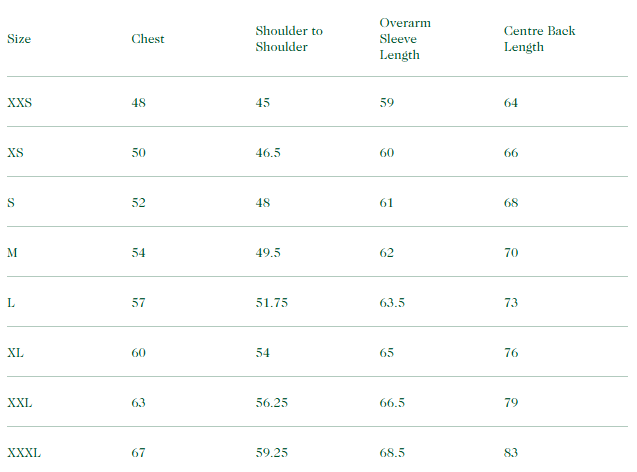Screen dimensions: 637x472
Task: Click the S size row label
Action: click(11, 203)
